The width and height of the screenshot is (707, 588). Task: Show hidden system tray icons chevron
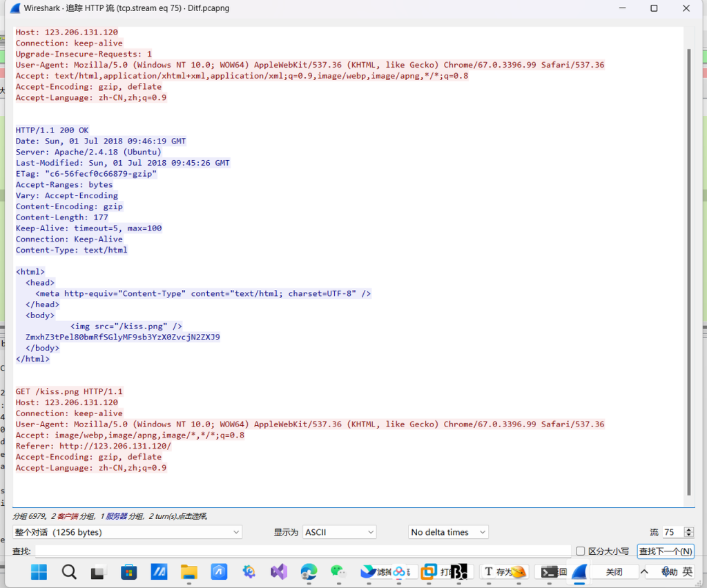click(646, 571)
